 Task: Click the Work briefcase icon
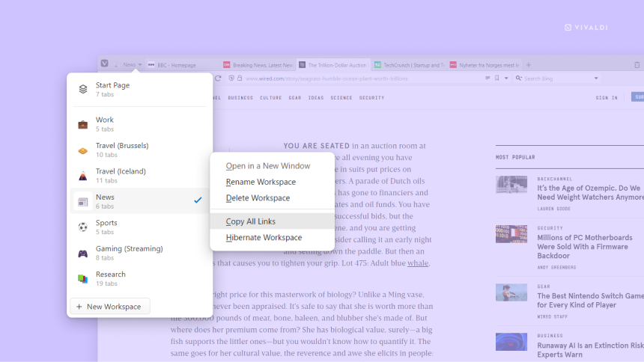[83, 124]
